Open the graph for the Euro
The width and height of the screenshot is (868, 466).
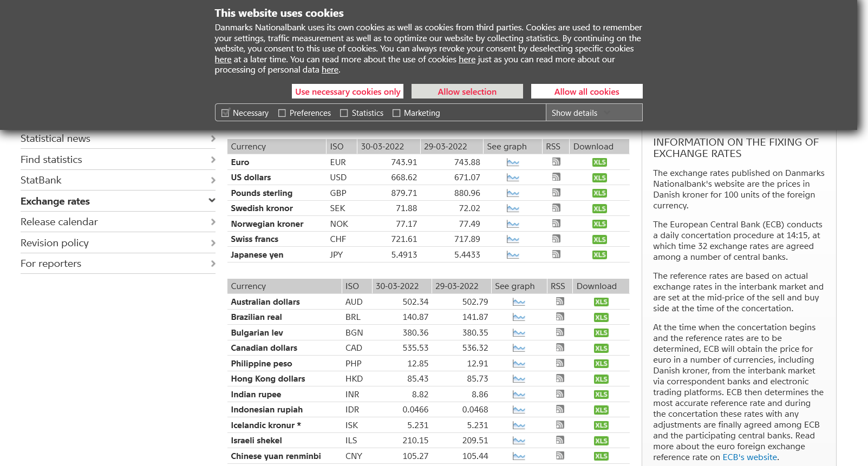pyautogui.click(x=512, y=162)
